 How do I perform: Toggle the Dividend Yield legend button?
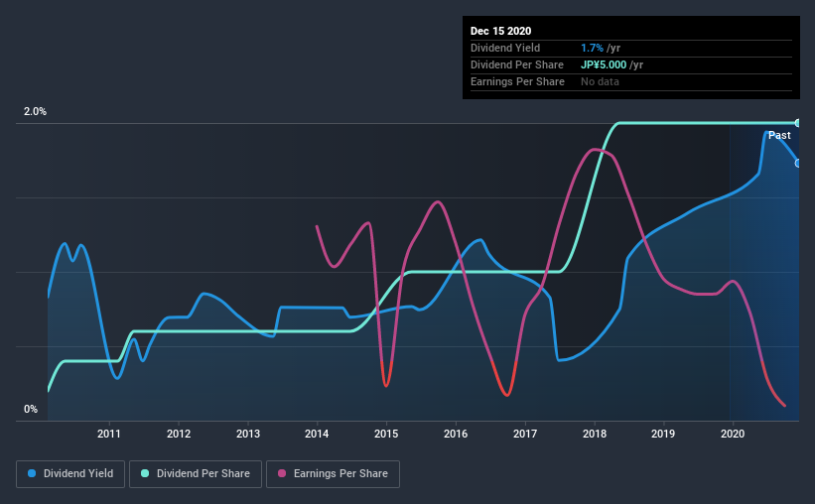[x=70, y=474]
